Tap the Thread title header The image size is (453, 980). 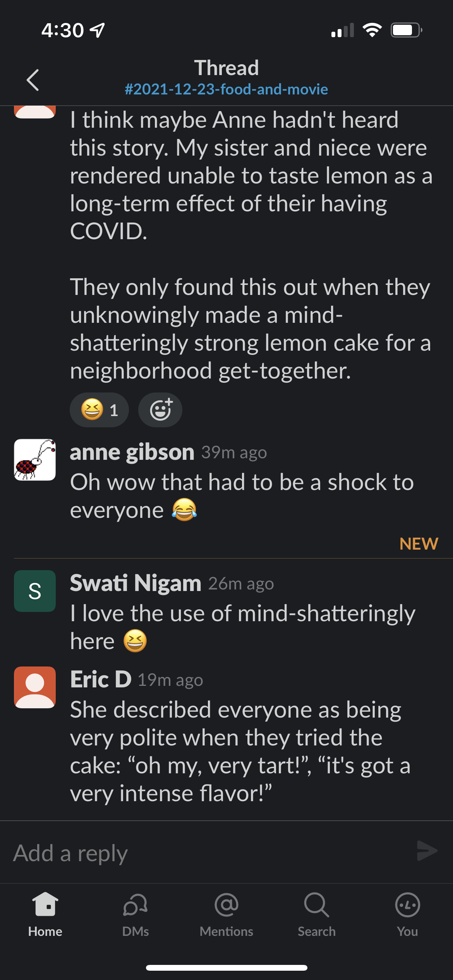click(x=226, y=68)
